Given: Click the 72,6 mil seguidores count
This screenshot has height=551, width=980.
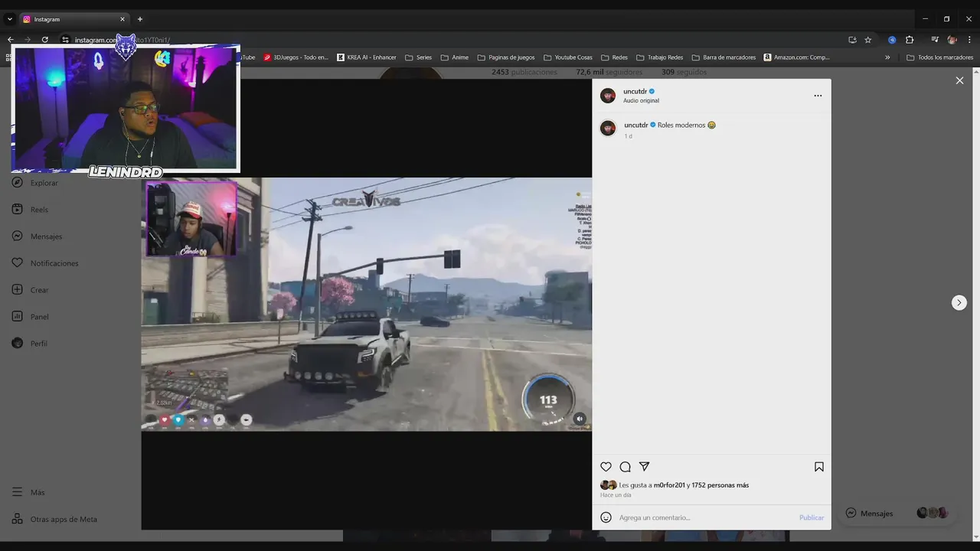Looking at the screenshot, I should pyautogui.click(x=609, y=72).
